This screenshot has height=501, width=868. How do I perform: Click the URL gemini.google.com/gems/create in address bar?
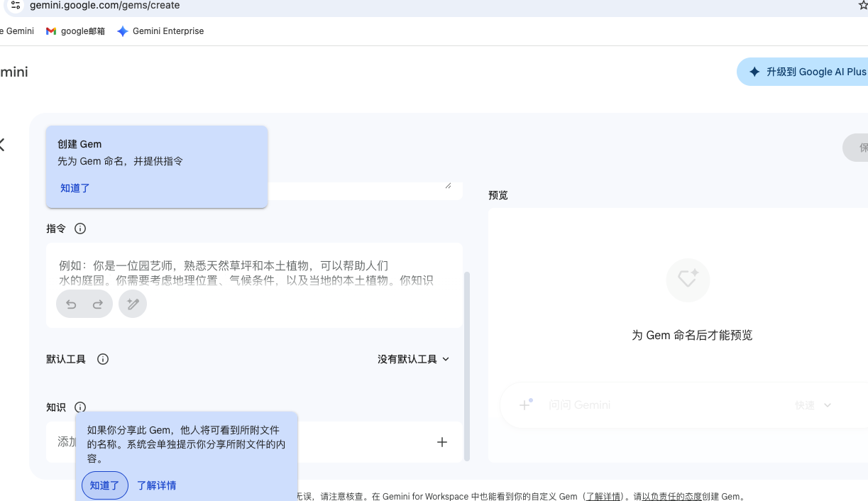click(105, 6)
